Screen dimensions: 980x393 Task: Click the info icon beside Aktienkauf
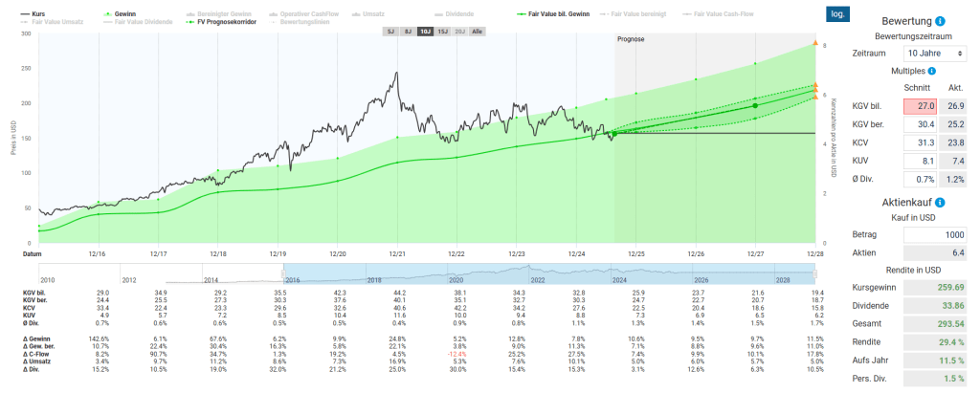[x=940, y=202]
